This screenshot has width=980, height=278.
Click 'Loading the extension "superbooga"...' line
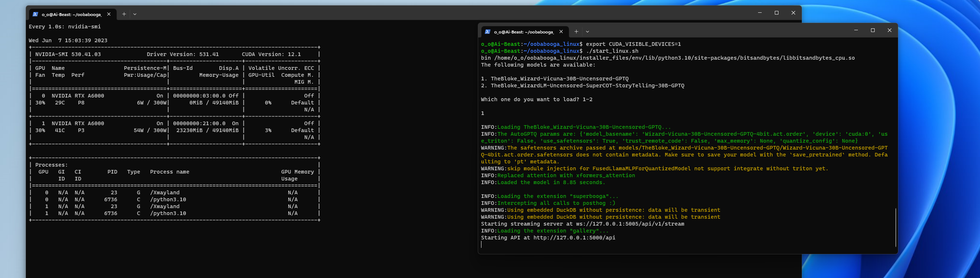point(558,196)
